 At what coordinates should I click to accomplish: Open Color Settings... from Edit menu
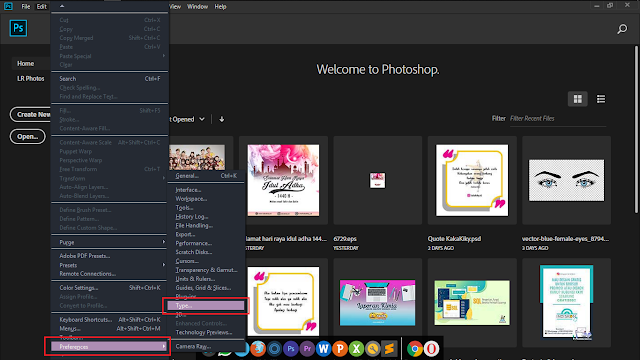point(110,288)
